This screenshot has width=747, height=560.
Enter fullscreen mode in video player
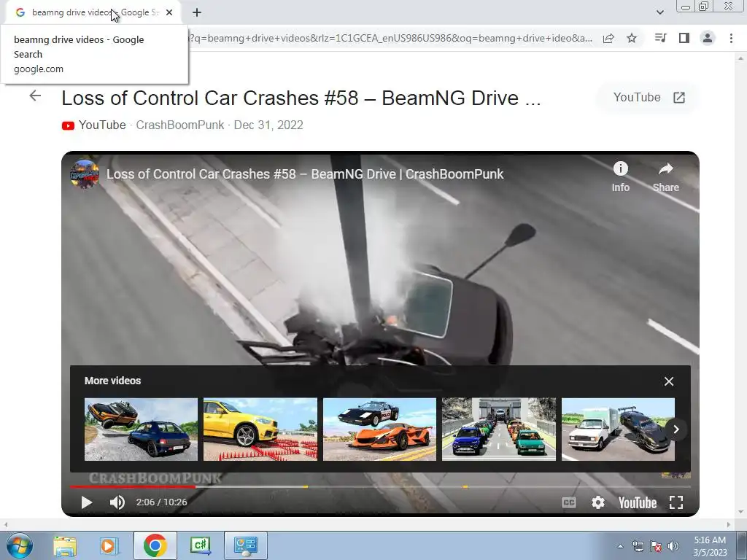tap(676, 502)
